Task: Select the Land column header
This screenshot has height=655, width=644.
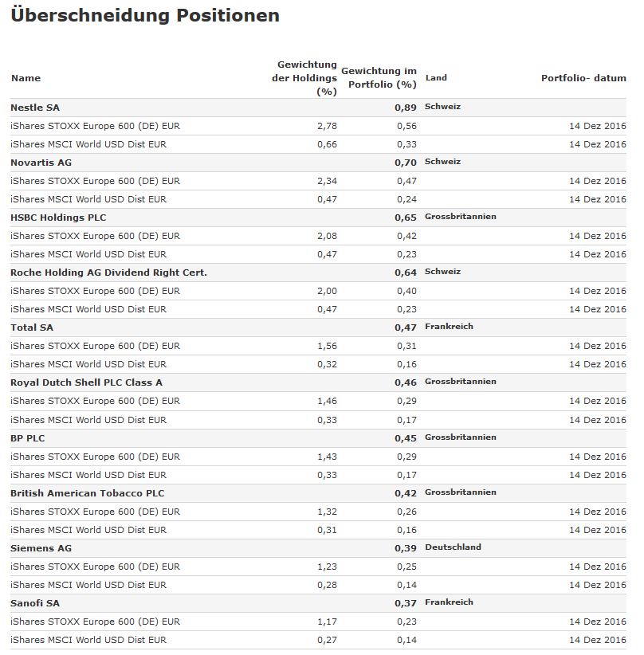Action: coord(436,77)
